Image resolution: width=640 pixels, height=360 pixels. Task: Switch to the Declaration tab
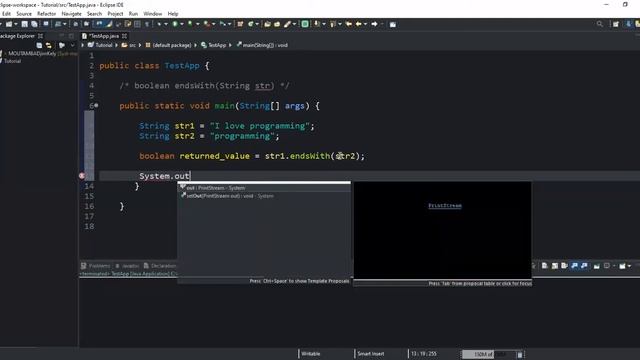pyautogui.click(x=160, y=266)
